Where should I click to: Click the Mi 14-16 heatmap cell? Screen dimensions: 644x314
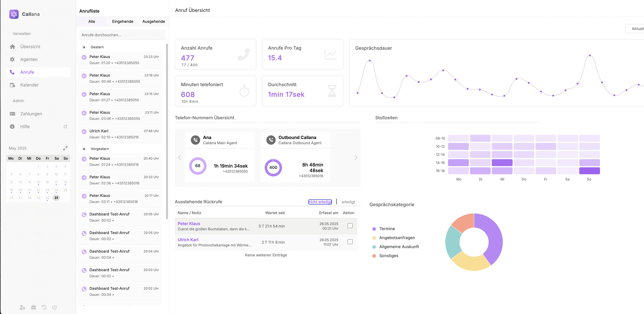pyautogui.click(x=502, y=163)
